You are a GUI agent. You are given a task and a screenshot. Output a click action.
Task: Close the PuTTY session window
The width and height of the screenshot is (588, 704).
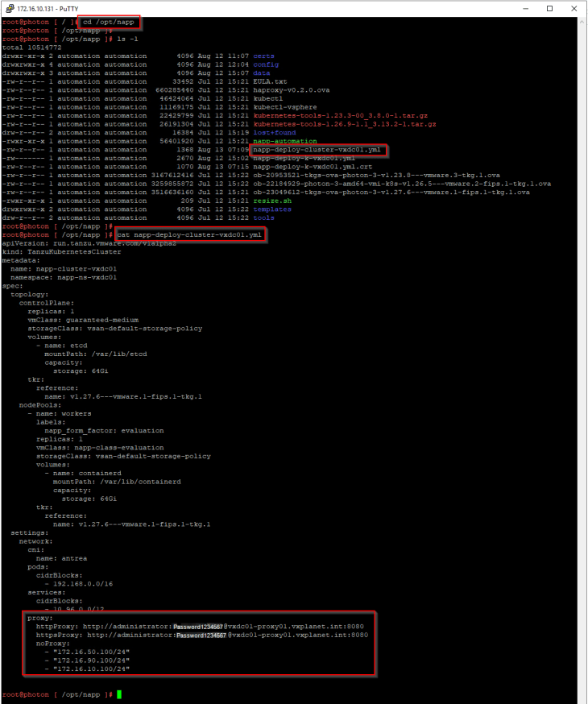575,8
